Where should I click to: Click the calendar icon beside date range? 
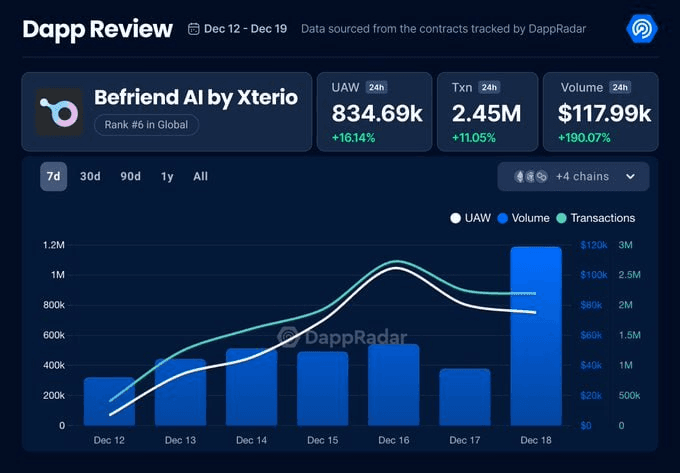[x=193, y=29]
